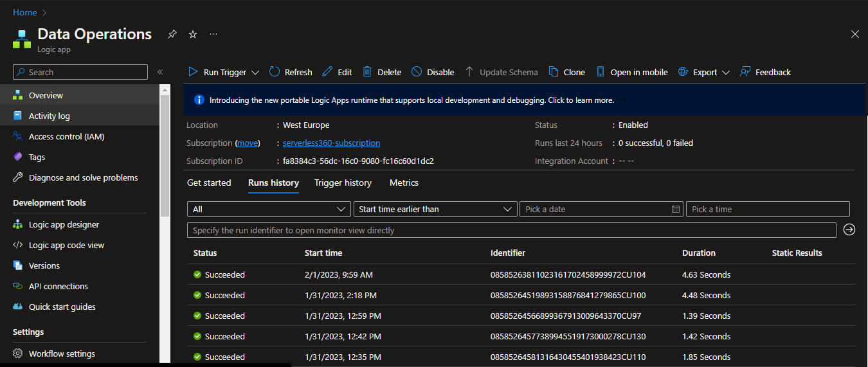Edit the logic app via pencil icon
The width and height of the screenshot is (868, 367).
click(x=327, y=72)
